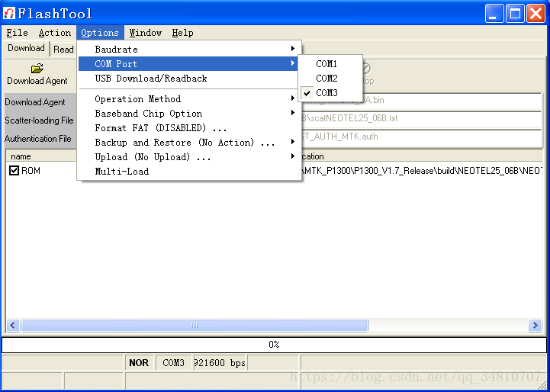Viewport: 550px width, 392px height.
Task: Uncheck the ROM checkbox
Action: coord(14,171)
